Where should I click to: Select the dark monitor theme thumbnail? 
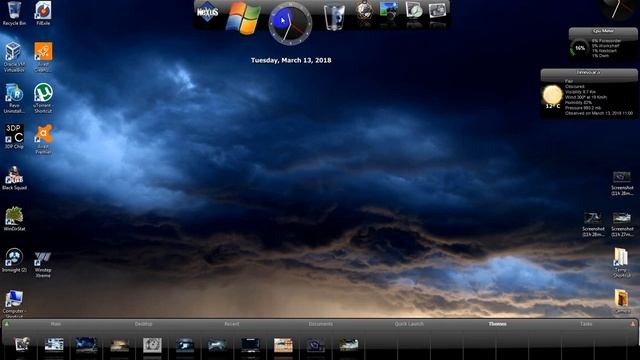(x=250, y=345)
